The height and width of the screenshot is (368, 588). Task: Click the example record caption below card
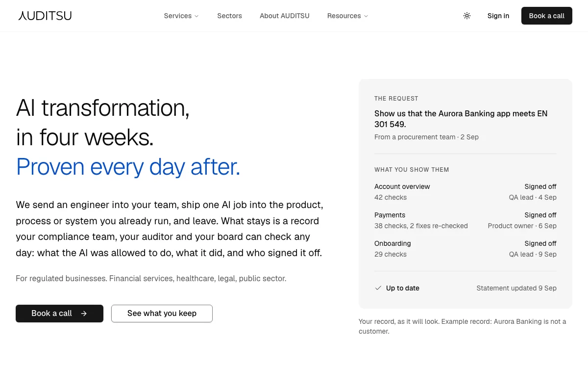(463, 326)
